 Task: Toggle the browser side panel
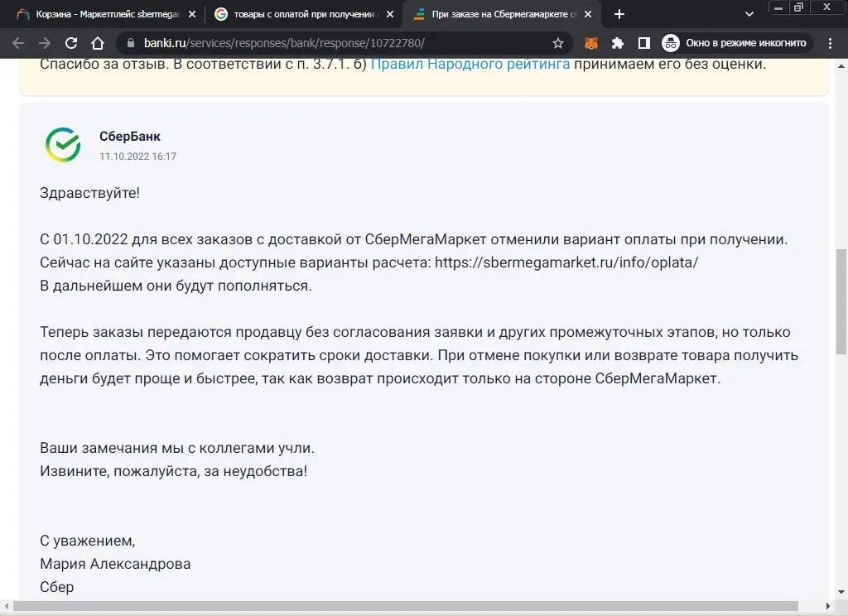pyautogui.click(x=643, y=43)
